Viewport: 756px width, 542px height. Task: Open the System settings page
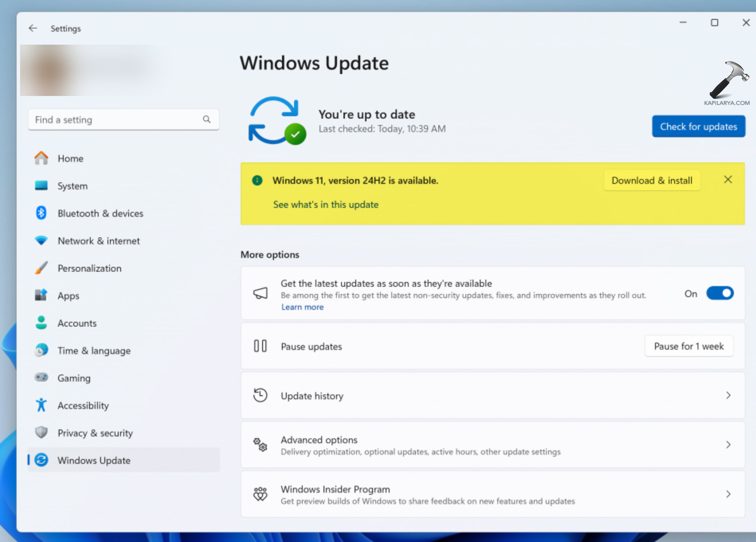click(72, 186)
